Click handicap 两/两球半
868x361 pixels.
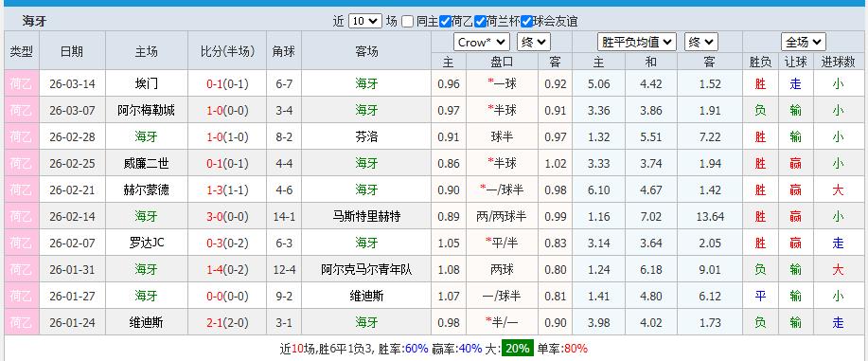[502, 217]
